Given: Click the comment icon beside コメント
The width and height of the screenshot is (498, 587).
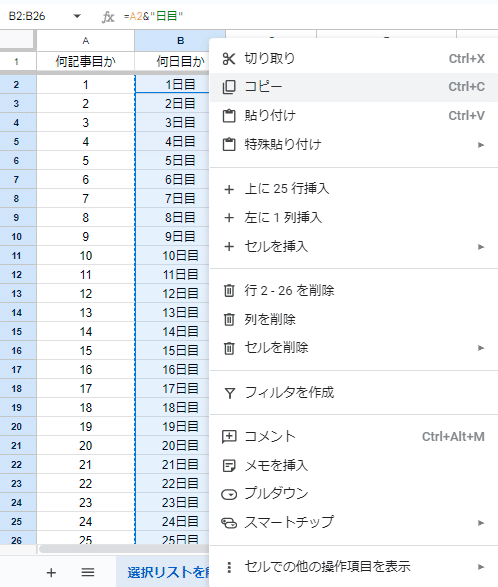Looking at the screenshot, I should pos(229,437).
